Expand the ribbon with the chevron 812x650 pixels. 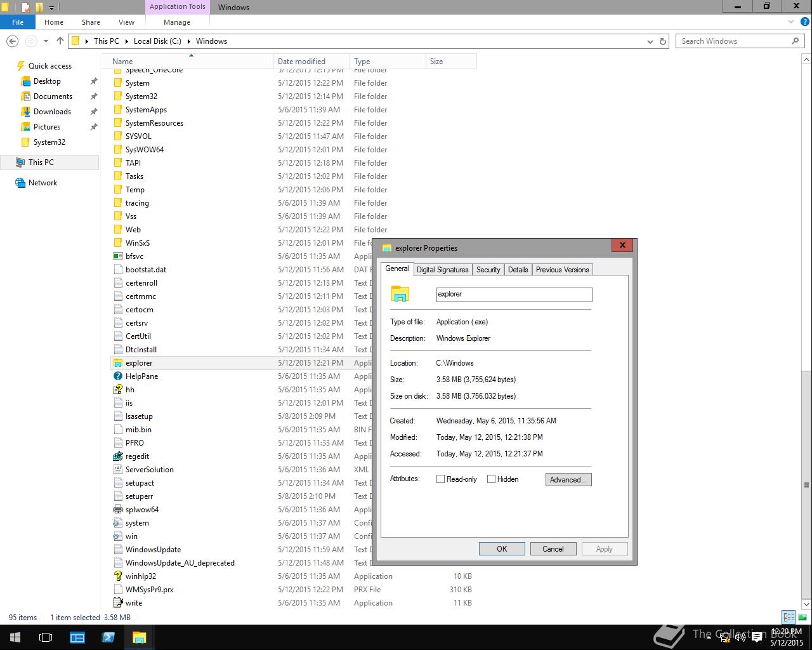(790, 22)
